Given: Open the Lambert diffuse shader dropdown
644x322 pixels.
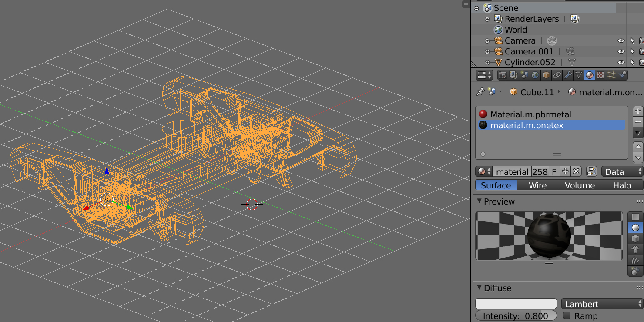Looking at the screenshot, I should click(601, 304).
